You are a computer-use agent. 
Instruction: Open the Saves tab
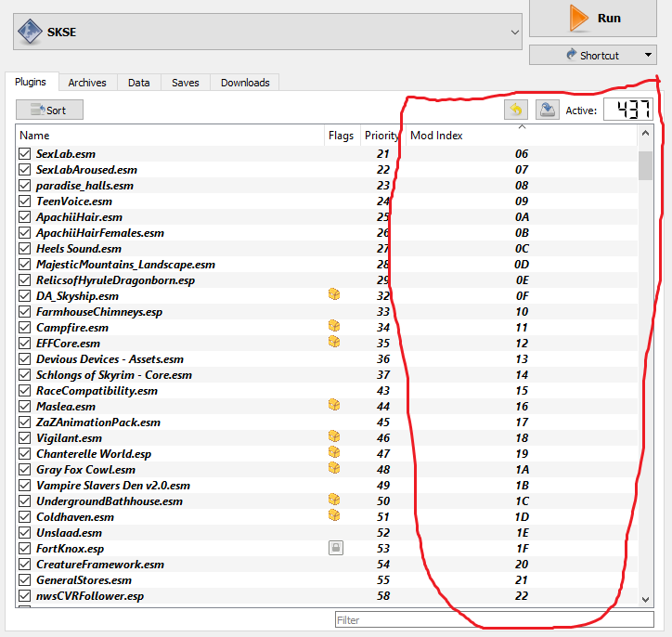[x=185, y=83]
